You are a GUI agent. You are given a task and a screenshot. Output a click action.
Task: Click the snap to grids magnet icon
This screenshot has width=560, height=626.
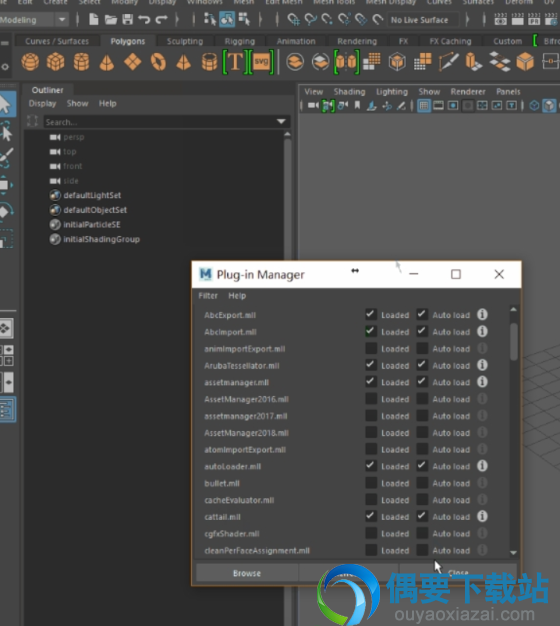tap(293, 19)
